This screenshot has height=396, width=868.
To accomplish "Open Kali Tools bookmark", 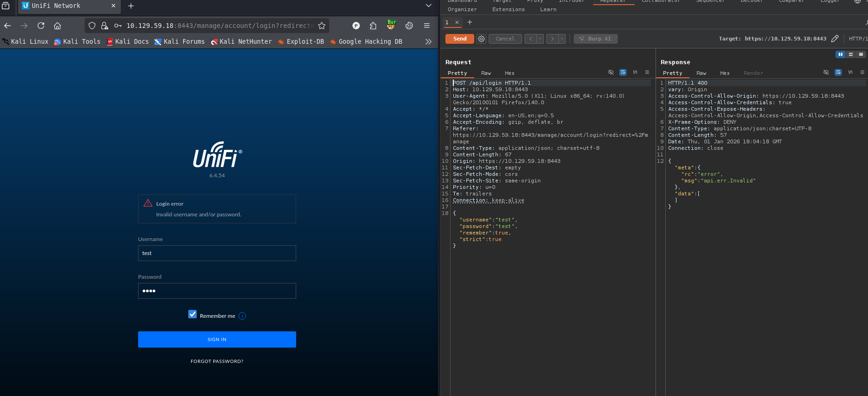I will pos(77,41).
